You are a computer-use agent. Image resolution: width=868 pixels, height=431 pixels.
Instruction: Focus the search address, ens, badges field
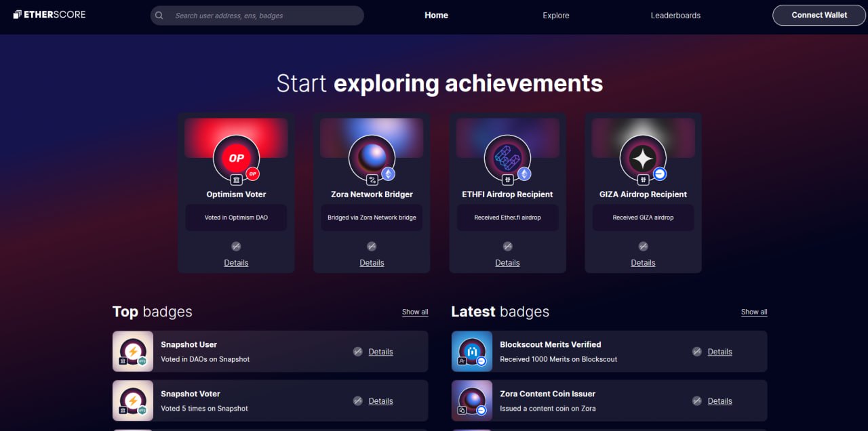pyautogui.click(x=257, y=16)
